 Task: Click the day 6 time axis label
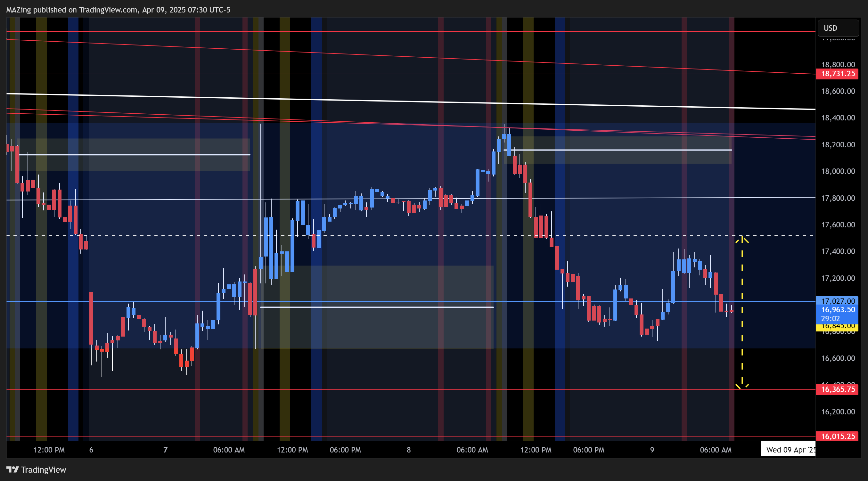click(x=91, y=450)
